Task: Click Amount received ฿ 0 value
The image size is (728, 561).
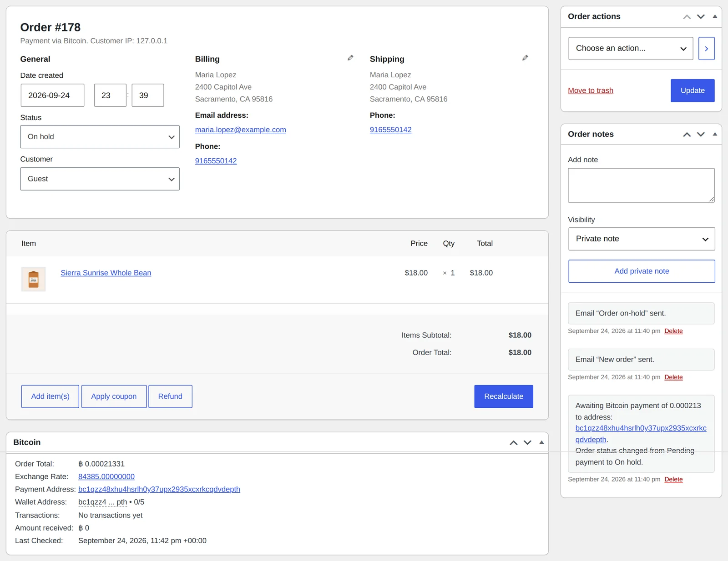Action: pos(84,528)
